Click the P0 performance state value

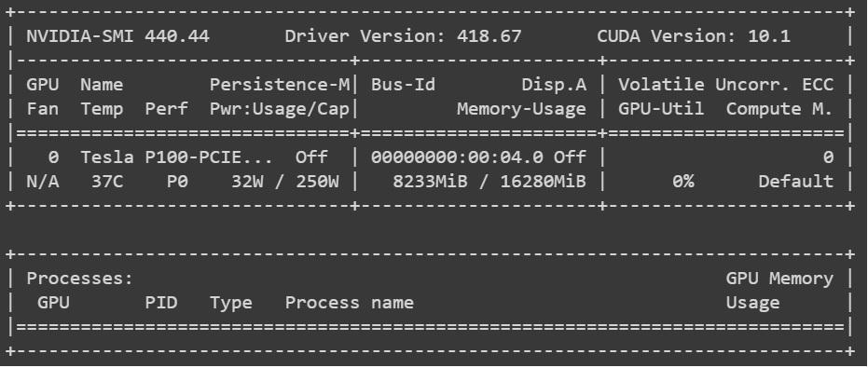[x=177, y=182]
